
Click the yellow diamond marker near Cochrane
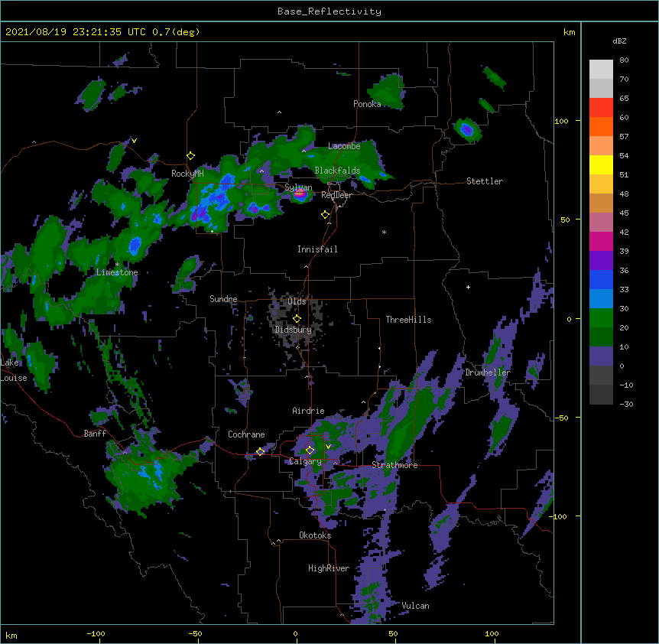[x=260, y=451]
